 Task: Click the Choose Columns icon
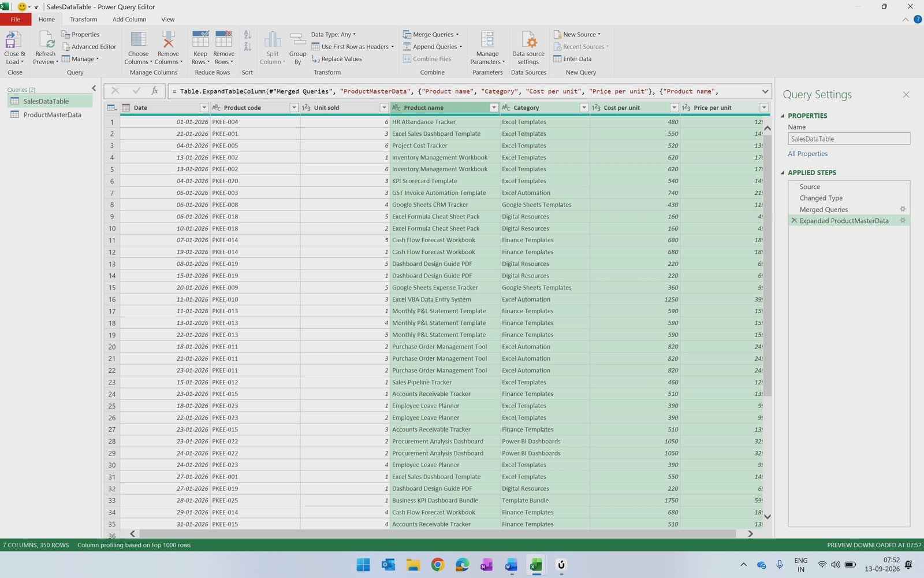(x=138, y=40)
